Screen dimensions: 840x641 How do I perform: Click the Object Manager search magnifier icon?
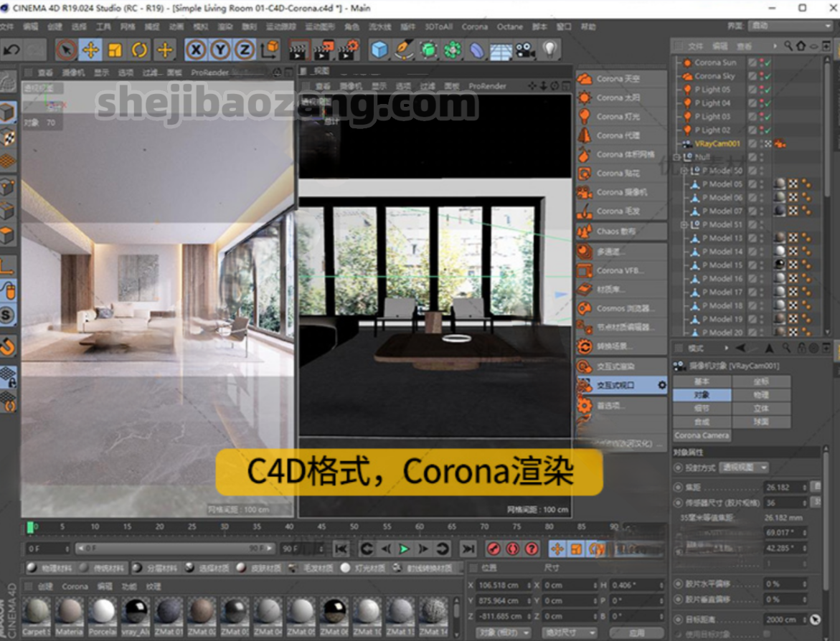(x=788, y=46)
